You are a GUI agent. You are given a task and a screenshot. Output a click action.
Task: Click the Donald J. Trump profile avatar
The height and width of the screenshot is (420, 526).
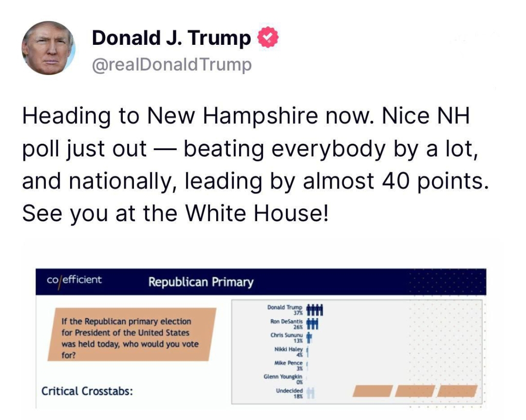click(x=49, y=48)
